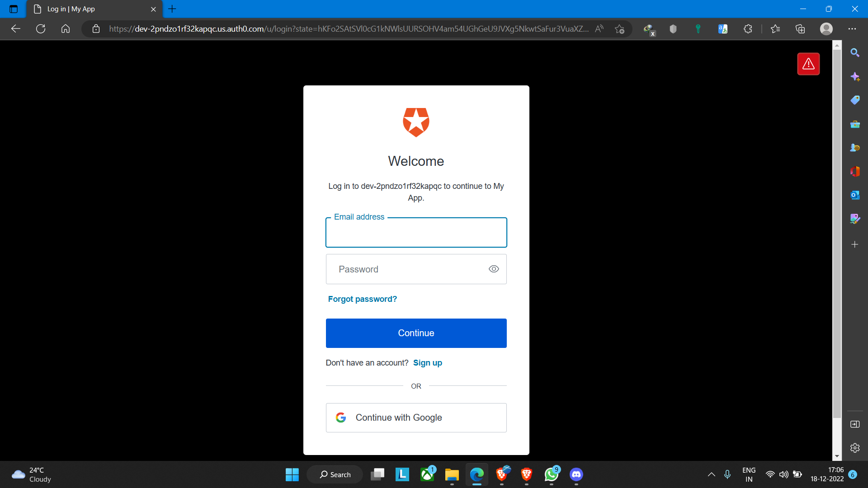
Task: Focus the Email address input field
Action: click(416, 233)
